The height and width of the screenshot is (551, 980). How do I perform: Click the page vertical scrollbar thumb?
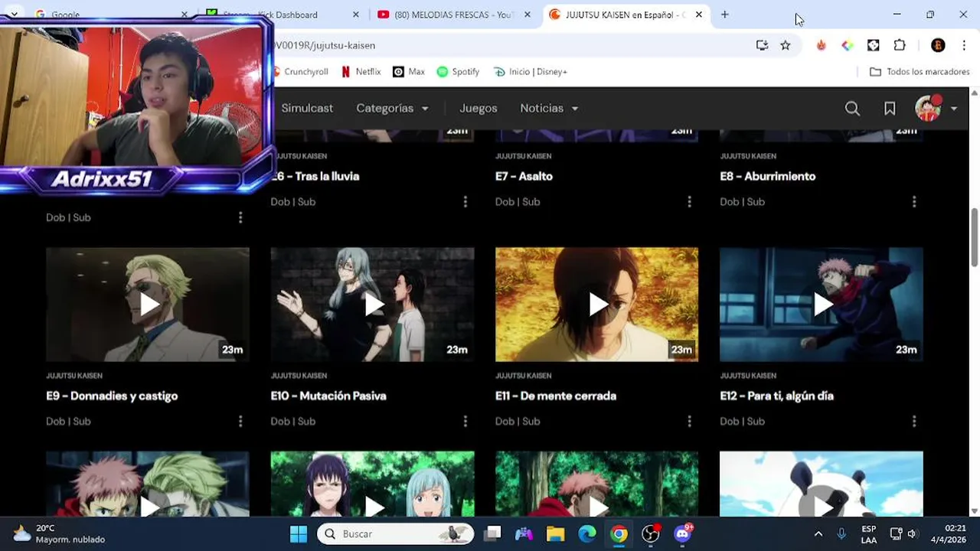click(975, 237)
